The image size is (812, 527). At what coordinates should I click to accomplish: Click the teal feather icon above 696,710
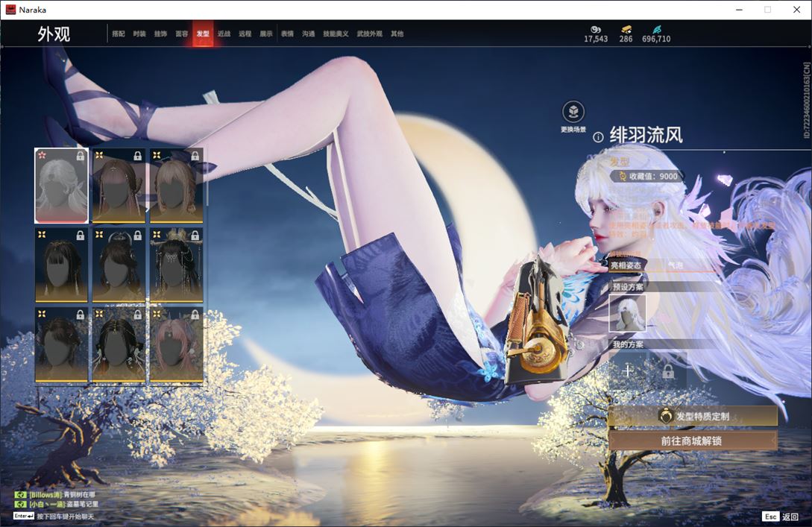657,30
